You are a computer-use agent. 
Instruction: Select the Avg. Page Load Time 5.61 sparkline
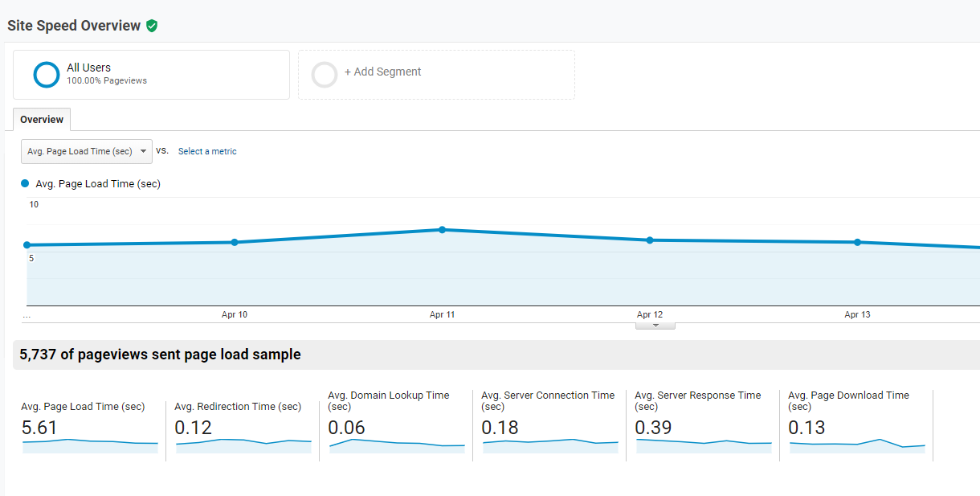point(90,445)
